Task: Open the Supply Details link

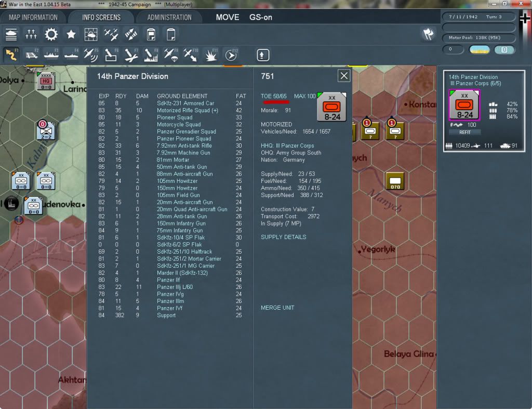Action: (x=283, y=237)
